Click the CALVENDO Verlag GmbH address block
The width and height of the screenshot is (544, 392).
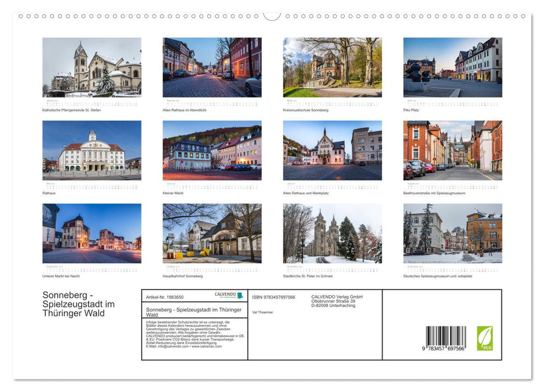pos(336,302)
